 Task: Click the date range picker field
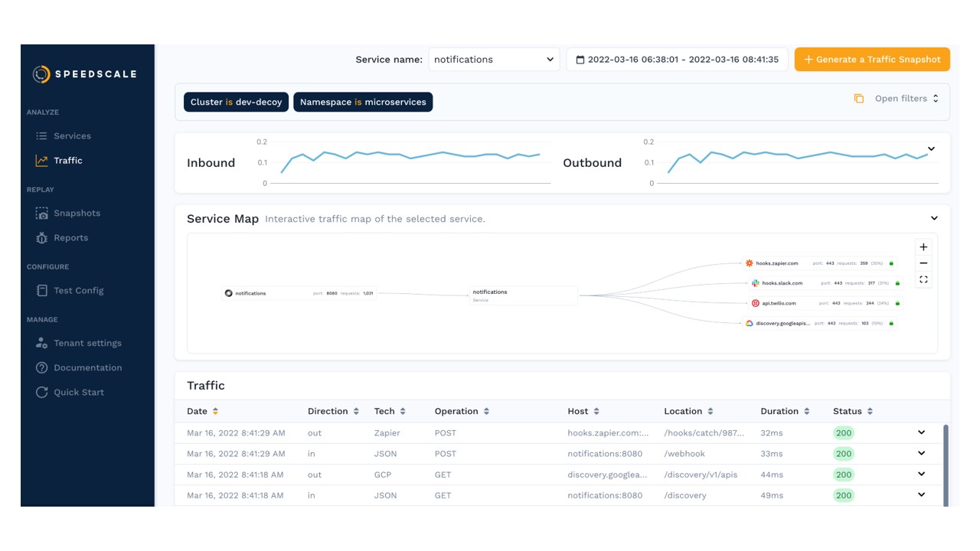(677, 60)
